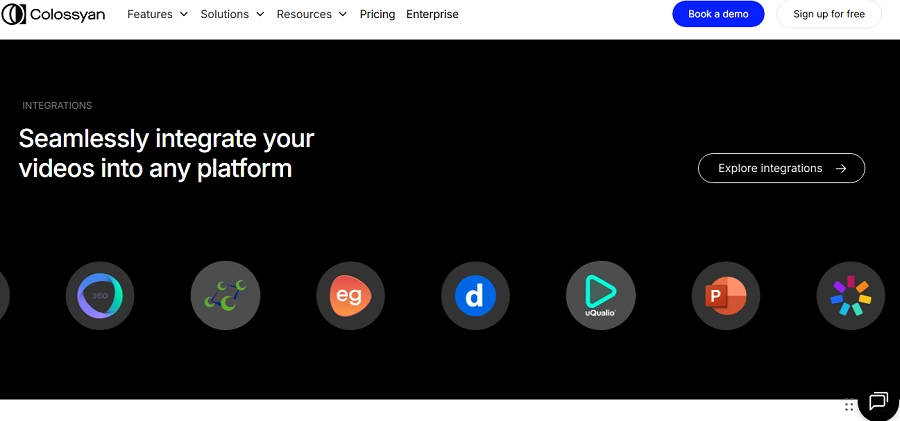Select the PowerPoint integration icon

726,296
